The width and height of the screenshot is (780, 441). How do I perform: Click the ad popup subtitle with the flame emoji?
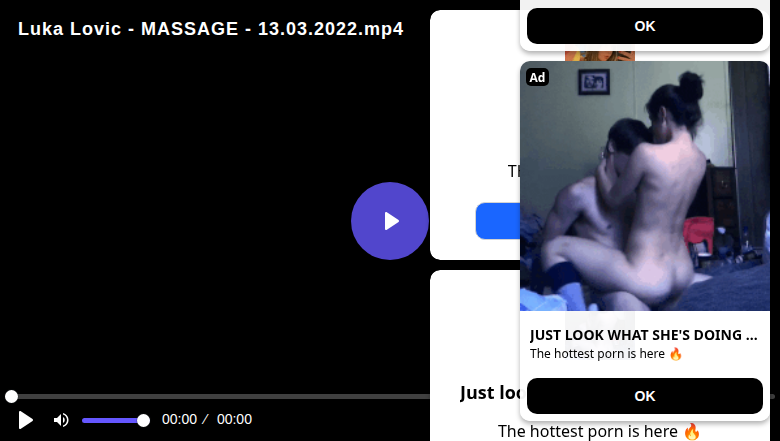(606, 354)
